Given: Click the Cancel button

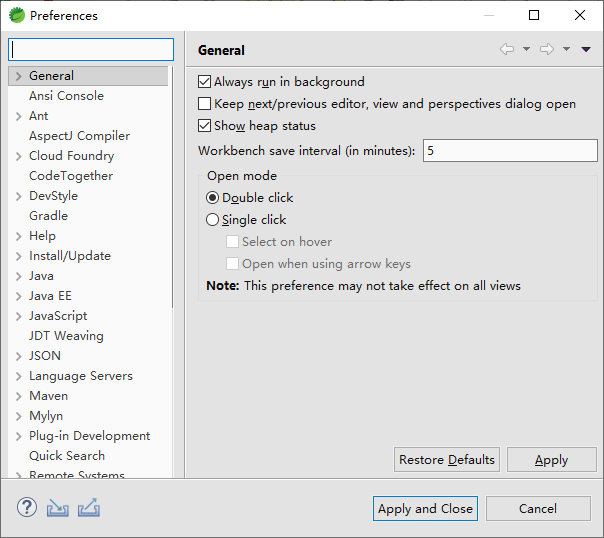Looking at the screenshot, I should tap(538, 509).
